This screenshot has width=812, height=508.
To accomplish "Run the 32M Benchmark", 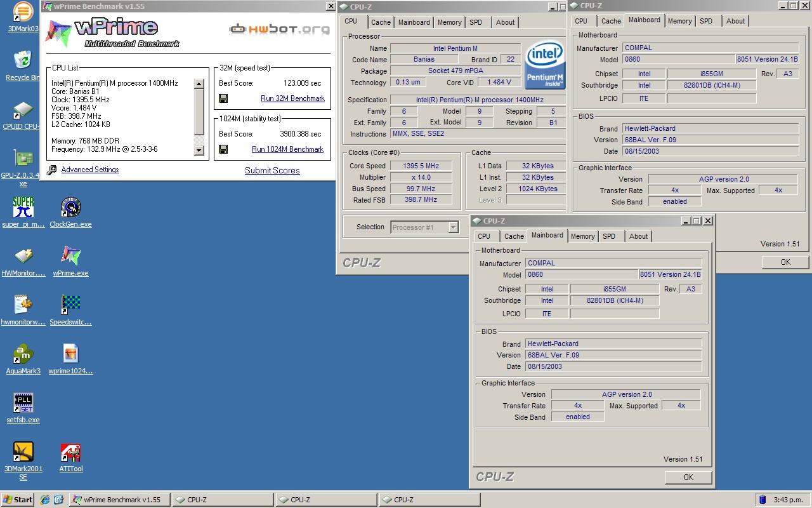I will (x=292, y=98).
